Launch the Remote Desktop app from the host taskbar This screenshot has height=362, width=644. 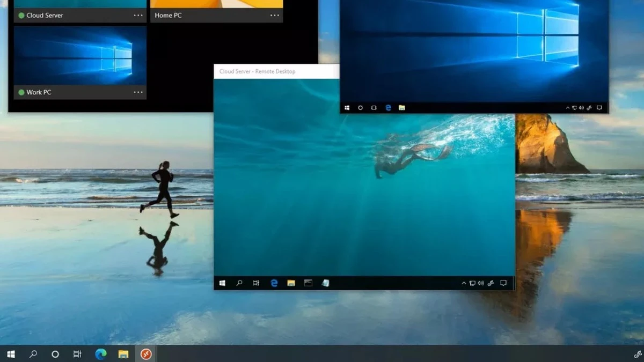pyautogui.click(x=145, y=354)
